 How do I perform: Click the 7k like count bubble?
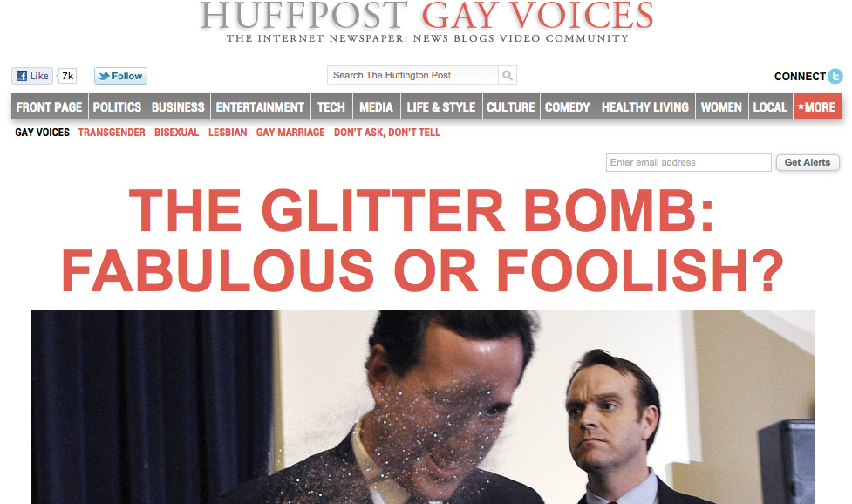pos(67,76)
